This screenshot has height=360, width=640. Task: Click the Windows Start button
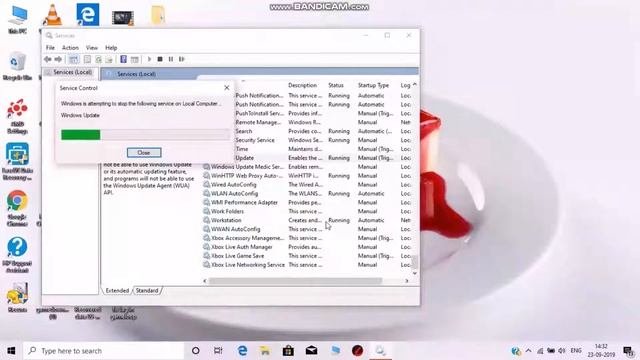(11, 351)
